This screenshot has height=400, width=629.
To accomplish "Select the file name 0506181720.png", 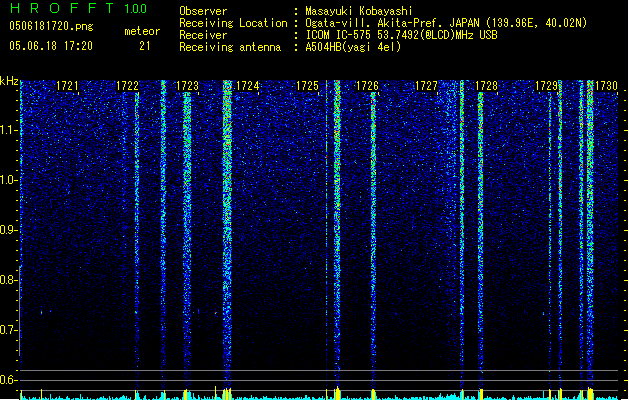I will (x=51, y=26).
